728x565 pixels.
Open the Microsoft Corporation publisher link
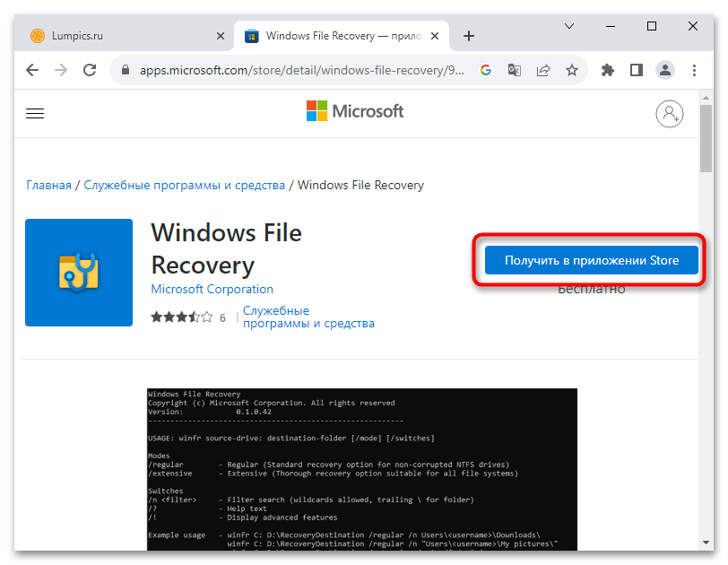212,289
